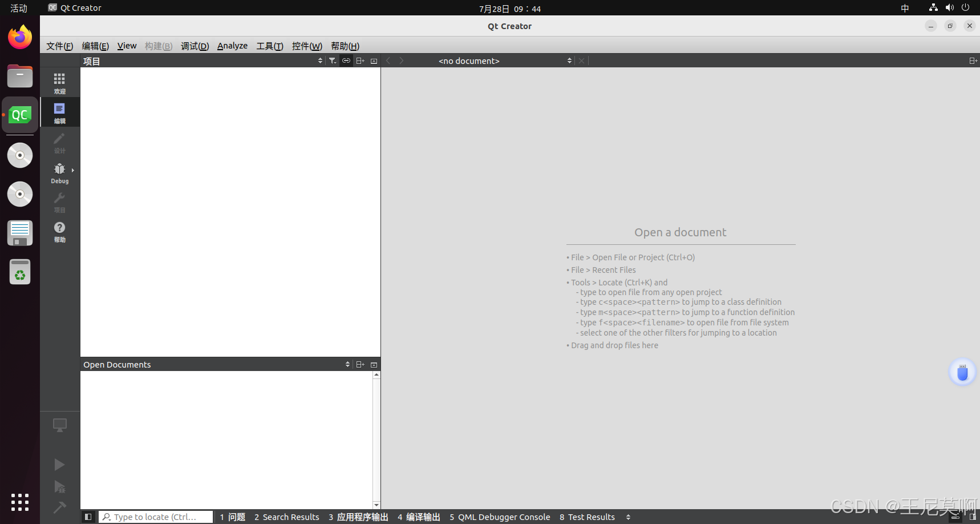Switch to 编辑 (Edit) mode

click(x=59, y=112)
